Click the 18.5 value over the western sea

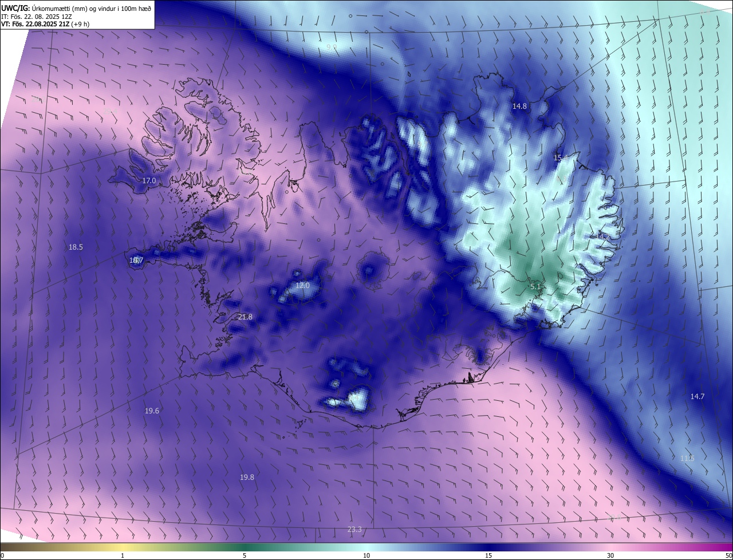tap(76, 247)
